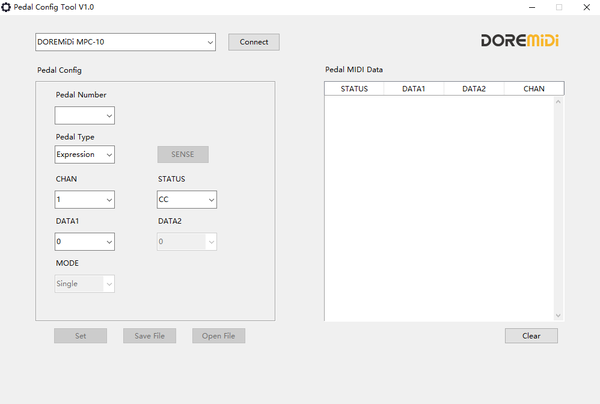Click the DOREMiDi logo
Screen dimensions: 600x404
pos(519,41)
